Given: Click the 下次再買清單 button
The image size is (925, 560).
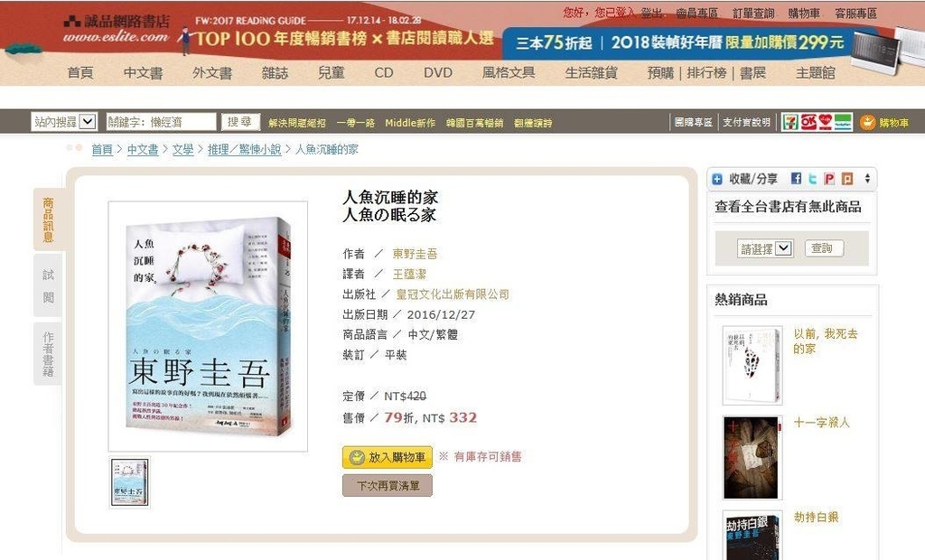Looking at the screenshot, I should (388, 486).
